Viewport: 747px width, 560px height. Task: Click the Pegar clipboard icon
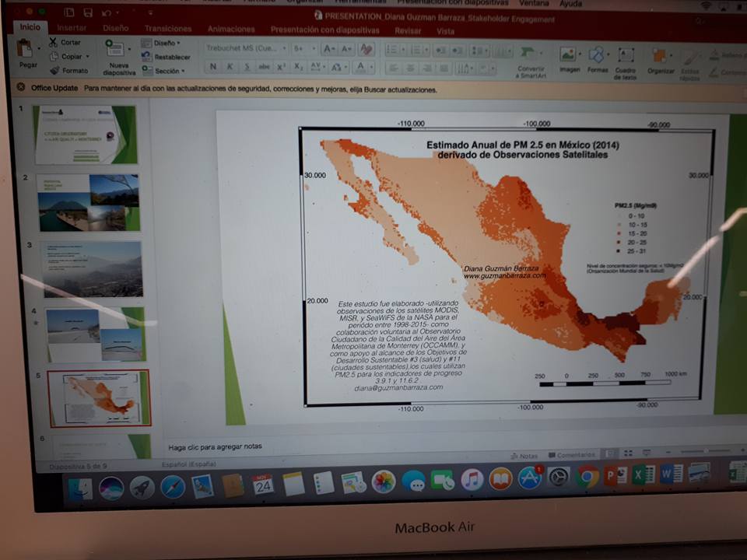(24, 48)
